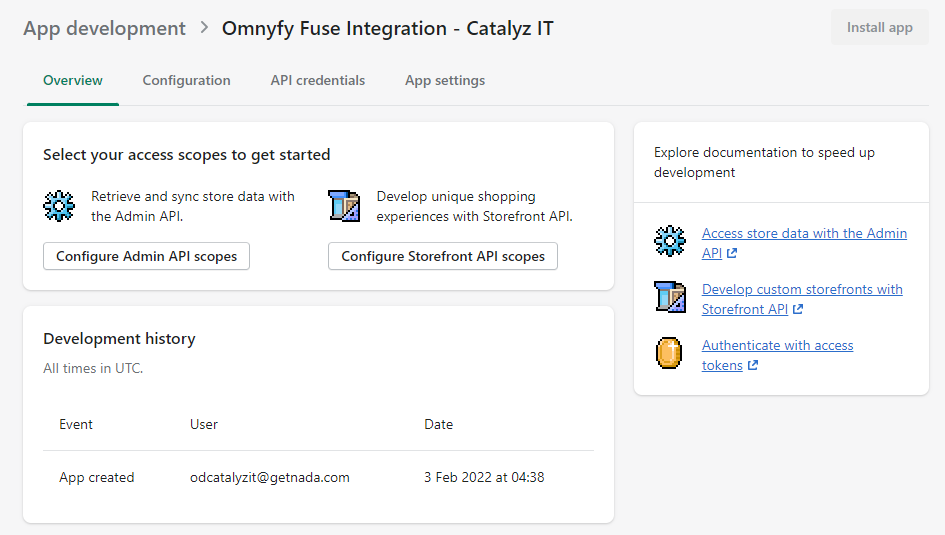This screenshot has height=535, width=945.
Task: Click storefront icon next to Develop custom storefronts link
Action: pos(670,297)
